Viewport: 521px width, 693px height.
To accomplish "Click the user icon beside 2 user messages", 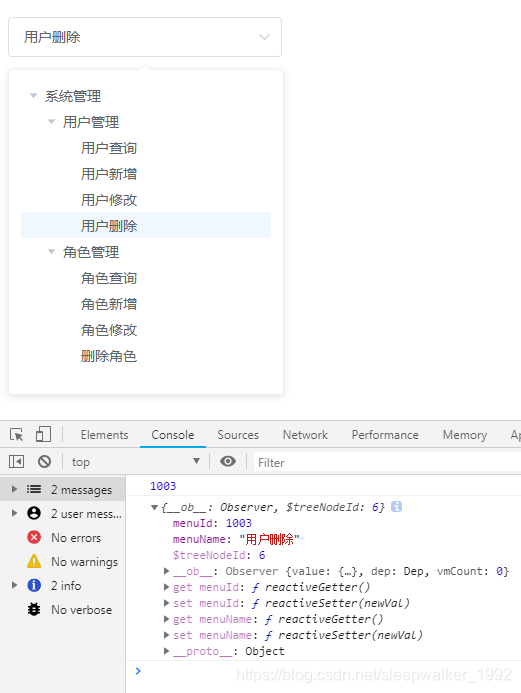I will tap(34, 513).
